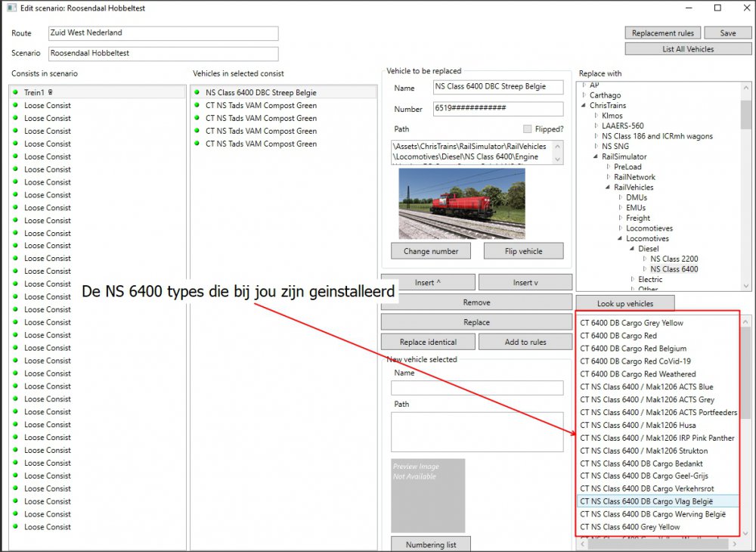Screen dimensions: 756x552
Task: Click the driver icon next to Trein1
Action: (x=50, y=92)
